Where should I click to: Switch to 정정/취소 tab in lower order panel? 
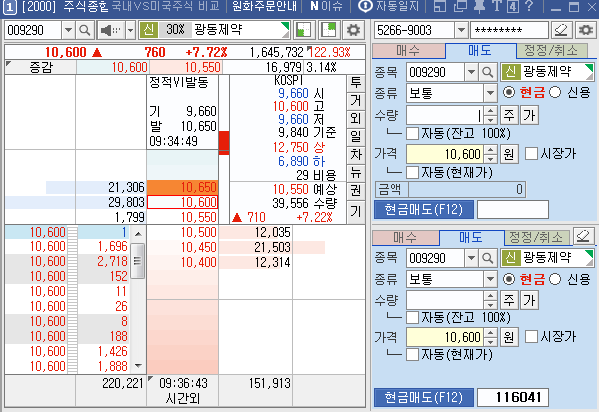coord(537,237)
